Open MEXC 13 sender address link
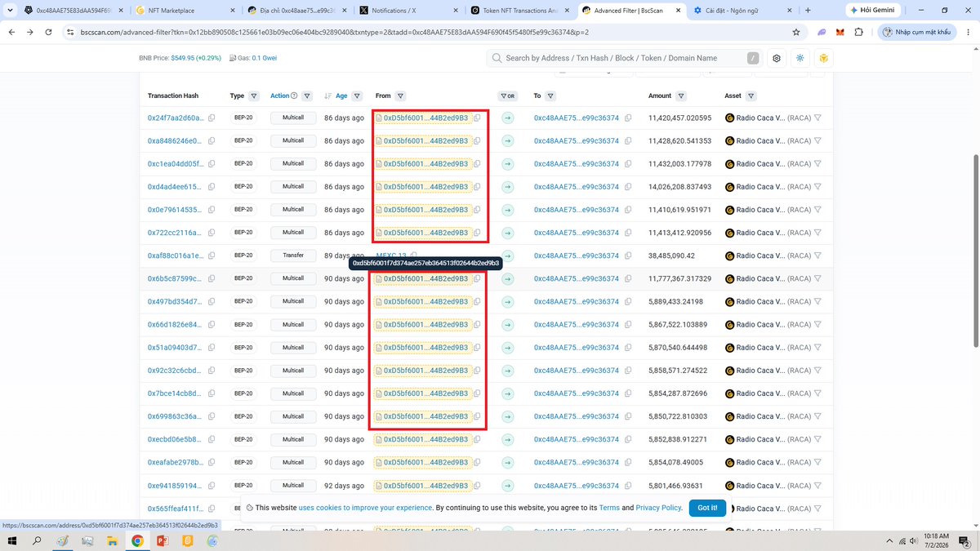The height and width of the screenshot is (551, 980). pyautogui.click(x=390, y=256)
